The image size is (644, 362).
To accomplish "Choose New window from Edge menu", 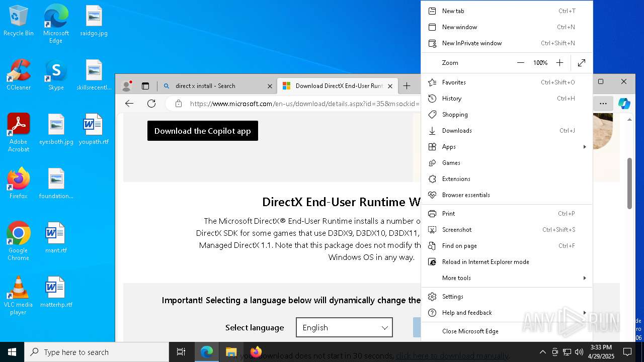I will point(507,27).
